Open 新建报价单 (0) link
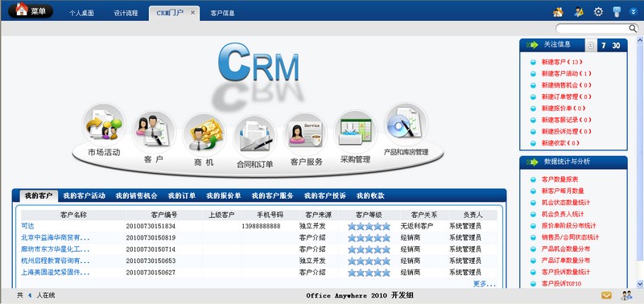 click(x=563, y=109)
